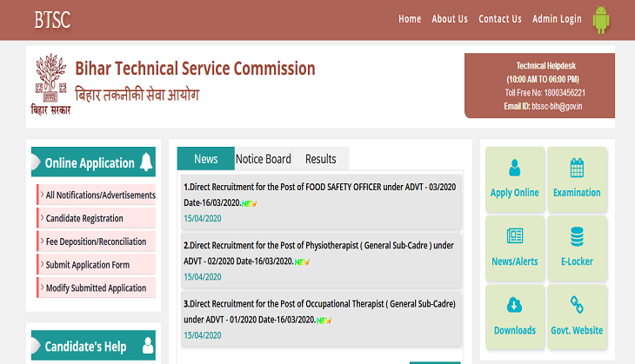Click date 15/04/2020 under Food Safety Officer news
The image size is (635, 364).
(203, 218)
